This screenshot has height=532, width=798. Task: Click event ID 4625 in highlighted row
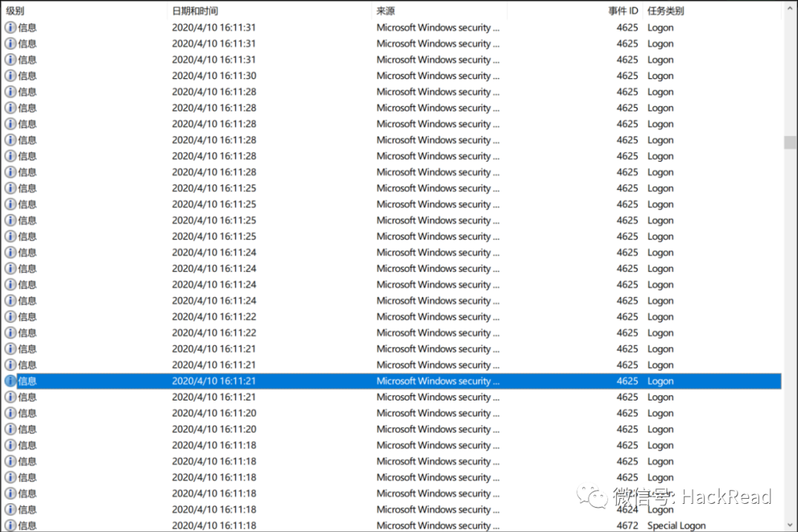pyautogui.click(x=627, y=381)
